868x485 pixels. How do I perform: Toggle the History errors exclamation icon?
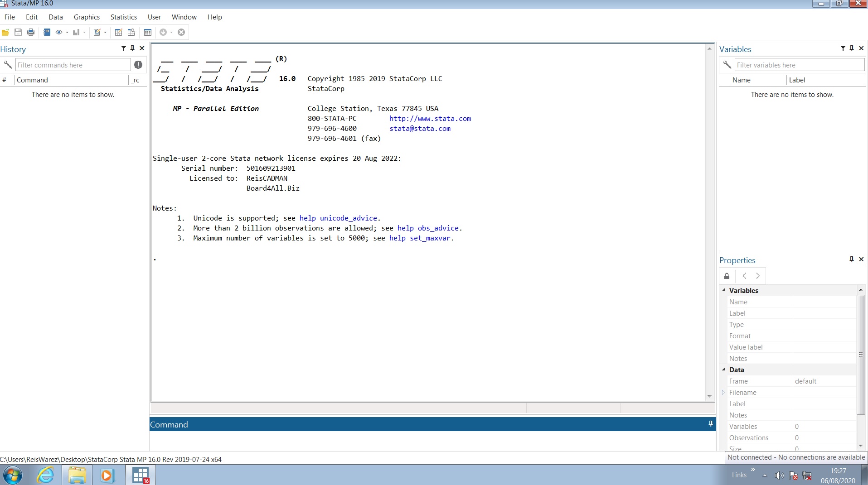(138, 65)
